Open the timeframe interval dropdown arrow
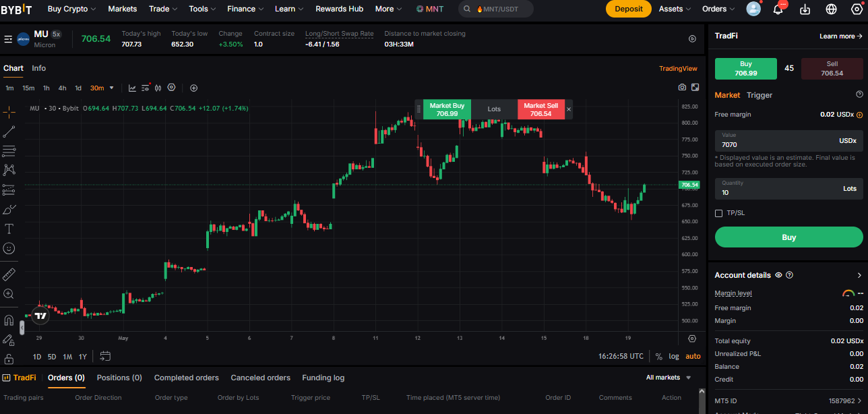This screenshot has height=414, width=868. [112, 88]
